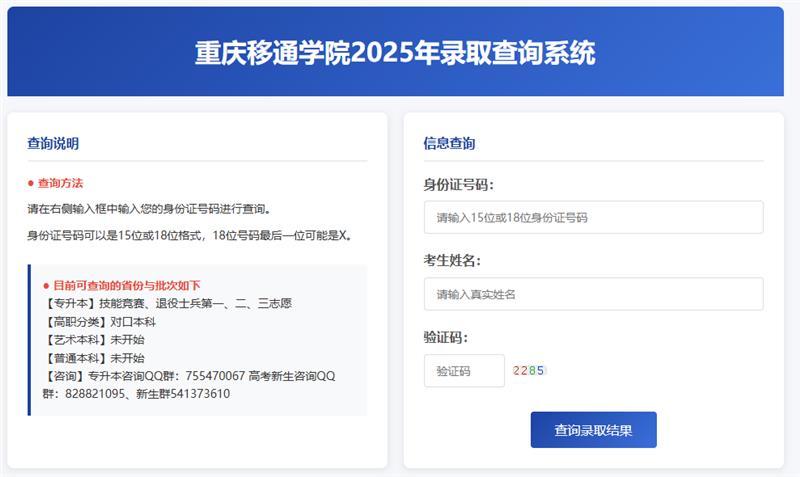Refresh the 2285 captcha image
Image resolution: width=800 pixels, height=477 pixels.
529,370
